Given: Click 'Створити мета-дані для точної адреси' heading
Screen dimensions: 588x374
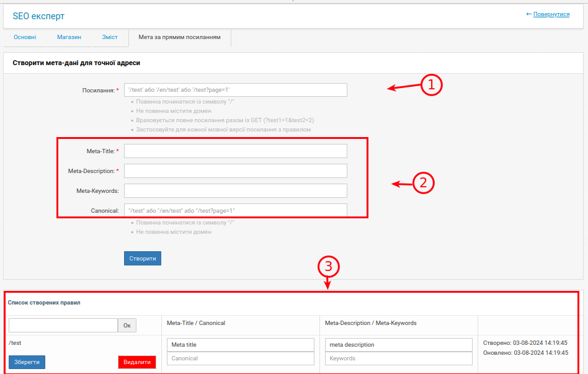Looking at the screenshot, I should 76,63.
